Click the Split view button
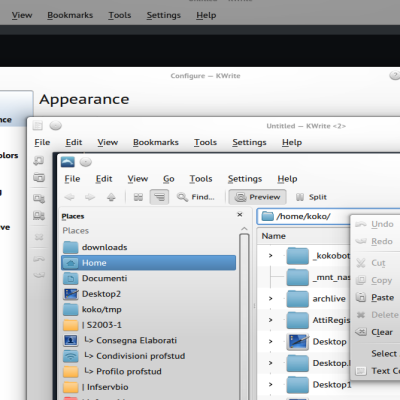The width and height of the screenshot is (400, 400). point(311,197)
